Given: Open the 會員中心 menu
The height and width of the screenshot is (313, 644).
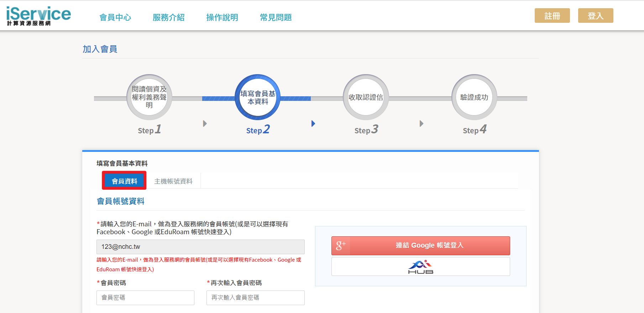Looking at the screenshot, I should 115,17.
